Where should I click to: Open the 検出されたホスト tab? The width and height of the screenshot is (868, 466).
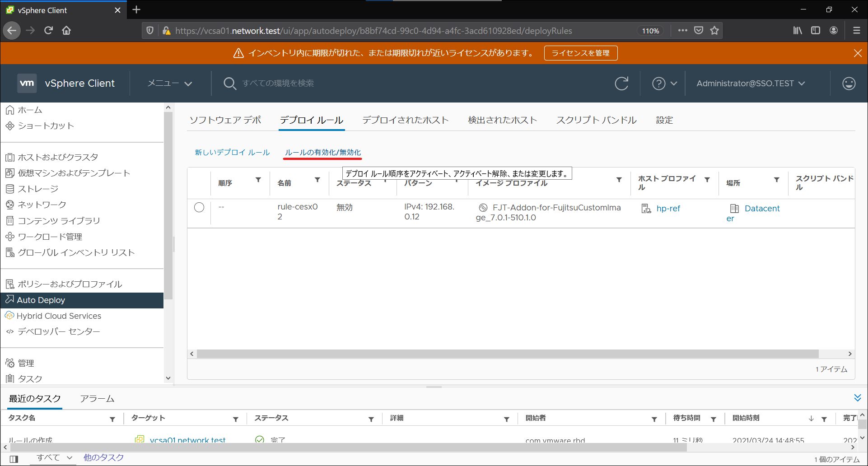coord(502,120)
